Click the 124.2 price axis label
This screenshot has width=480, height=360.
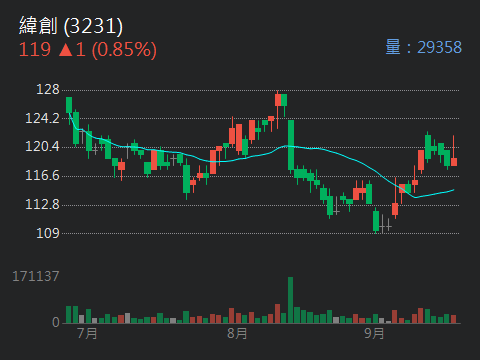click(x=42, y=118)
